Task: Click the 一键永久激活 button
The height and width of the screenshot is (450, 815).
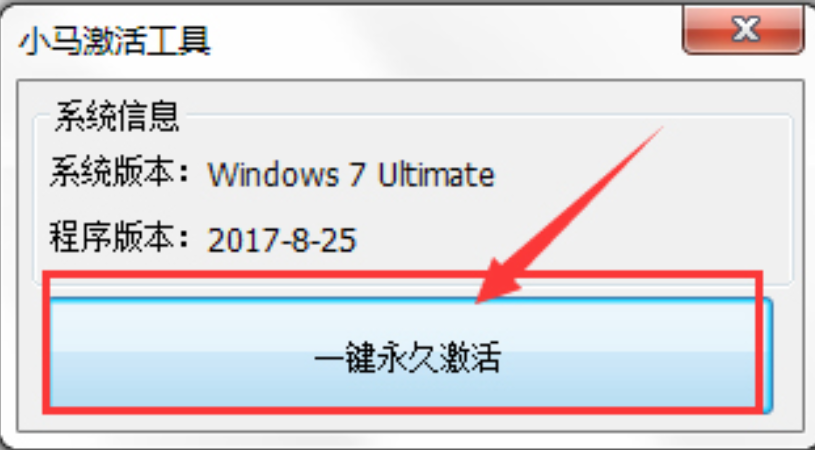Action: [410, 355]
